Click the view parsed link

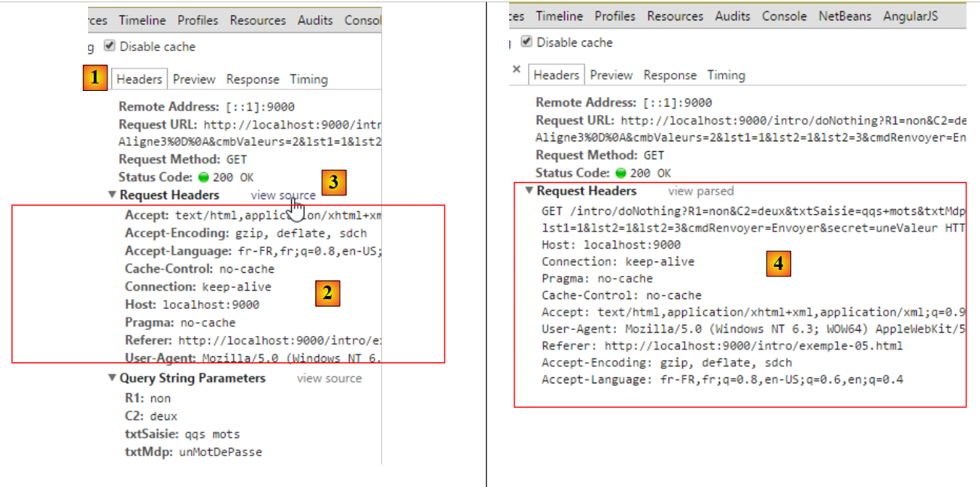pos(700,191)
